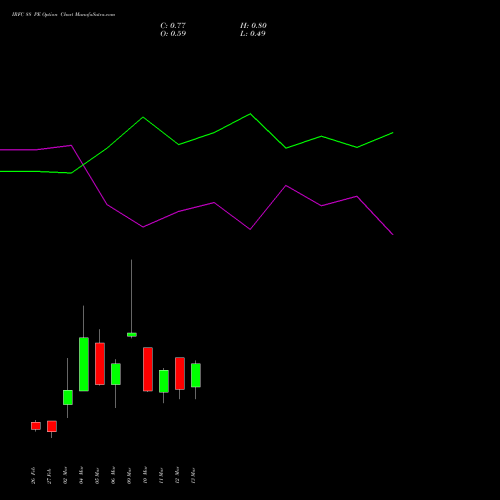The width and height of the screenshot is (500, 500).
Task: Click the '12 Mar' date label
Action: point(177,475)
